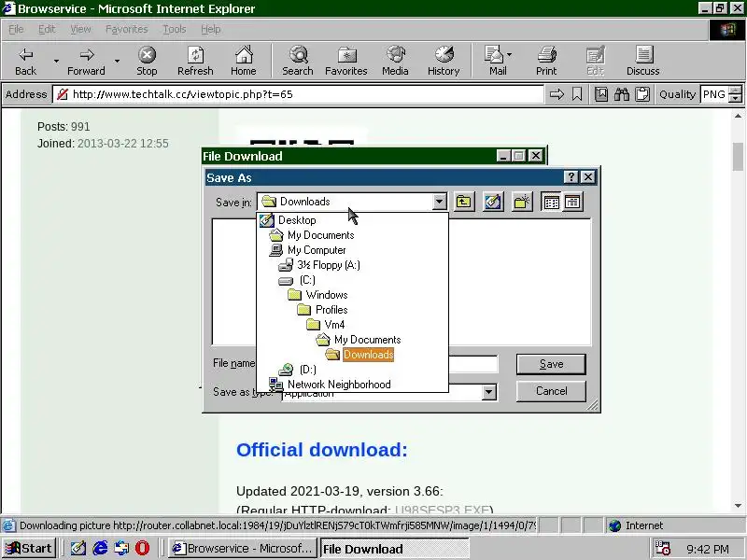Launch Internet Explorer from quick launch

(100, 548)
